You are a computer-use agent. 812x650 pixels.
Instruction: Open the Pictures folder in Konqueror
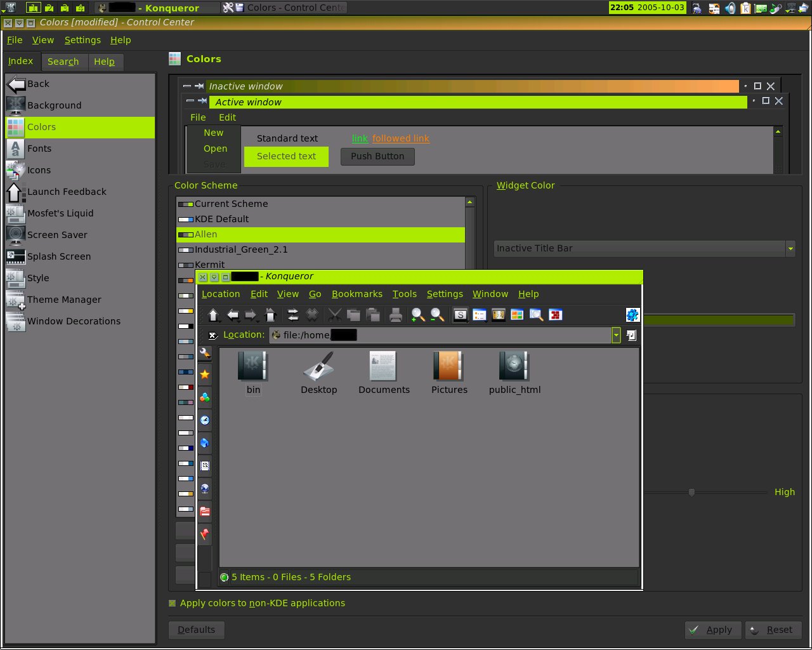(449, 374)
